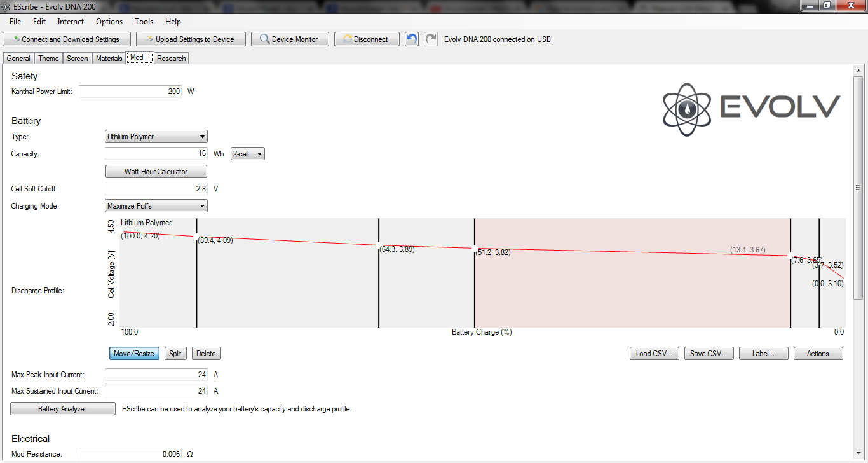Disconnect the device
The image size is (868, 463).
(x=366, y=39)
